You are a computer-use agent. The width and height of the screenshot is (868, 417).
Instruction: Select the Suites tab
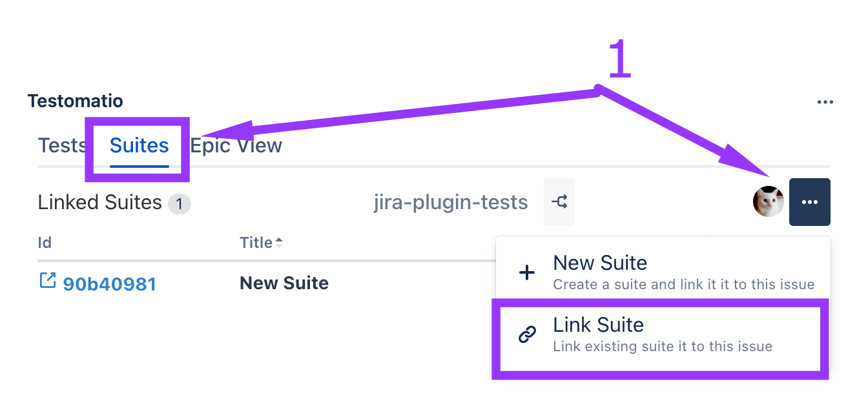[x=139, y=145]
